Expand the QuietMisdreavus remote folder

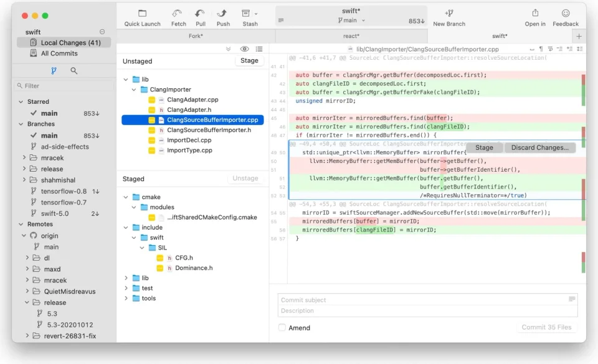(x=27, y=291)
